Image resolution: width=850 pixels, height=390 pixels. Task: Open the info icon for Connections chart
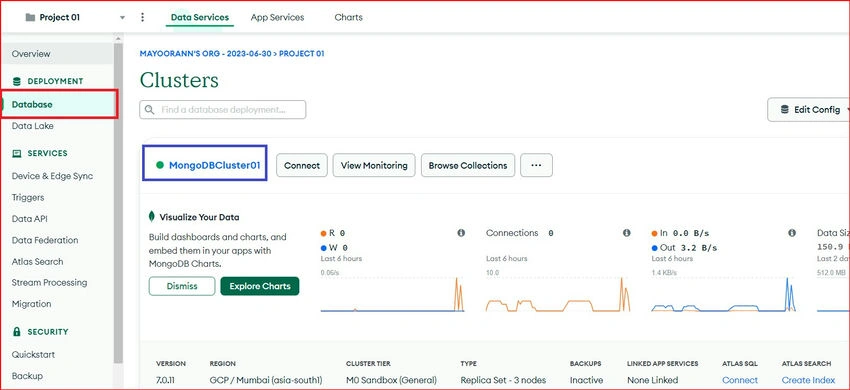point(627,233)
